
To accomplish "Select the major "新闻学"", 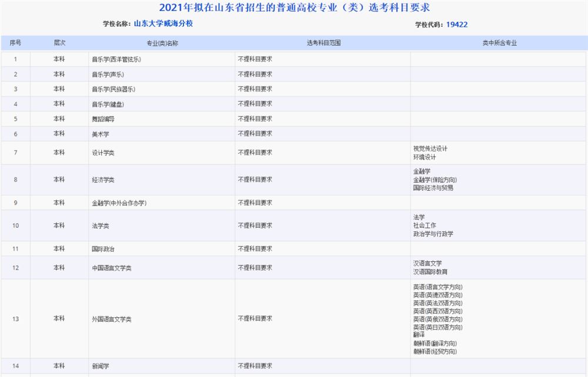I will pyautogui.click(x=101, y=366).
